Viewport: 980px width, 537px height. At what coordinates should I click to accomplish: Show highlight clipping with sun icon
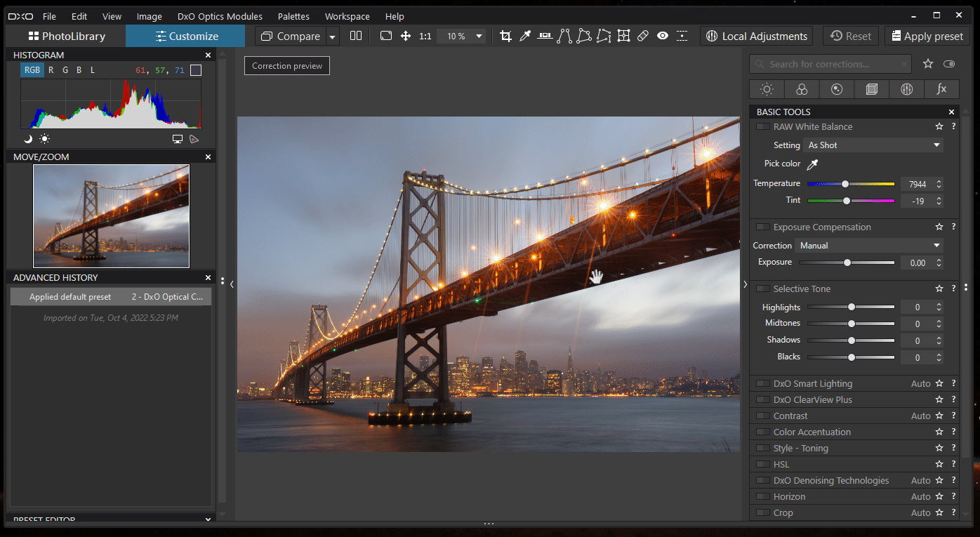coord(44,139)
